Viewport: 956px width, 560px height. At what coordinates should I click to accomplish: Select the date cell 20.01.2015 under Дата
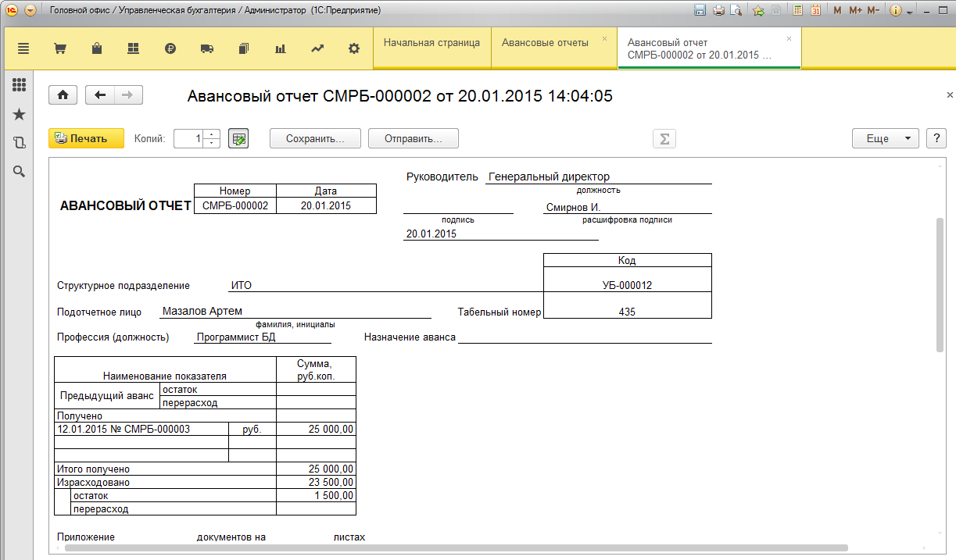(x=326, y=205)
